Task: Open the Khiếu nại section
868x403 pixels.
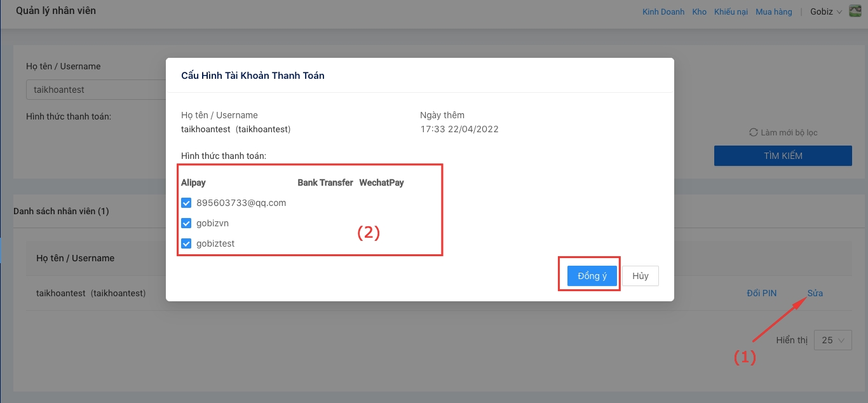Action: click(731, 11)
